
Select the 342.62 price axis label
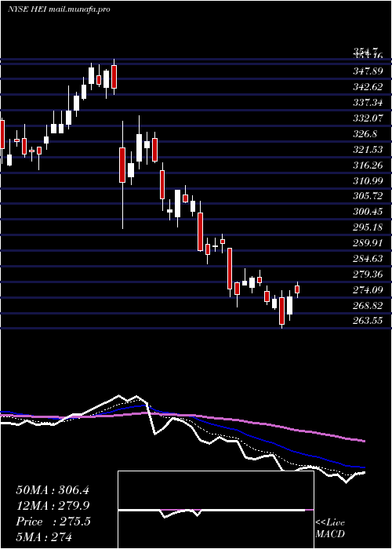[x=368, y=87]
